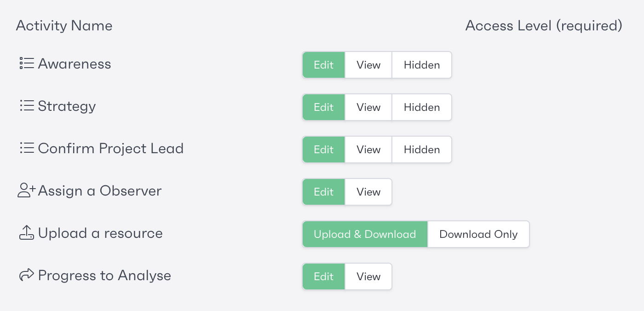
Task: Hide the Strategy activity
Action: click(421, 107)
